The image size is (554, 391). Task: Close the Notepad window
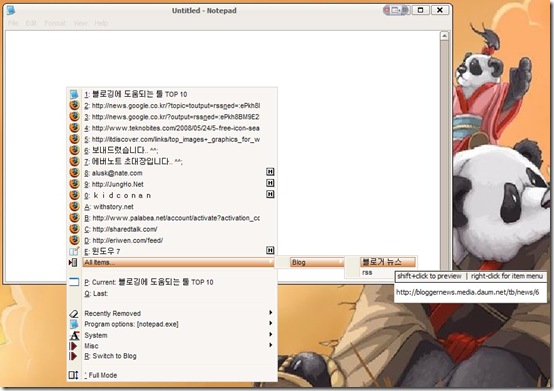440,10
